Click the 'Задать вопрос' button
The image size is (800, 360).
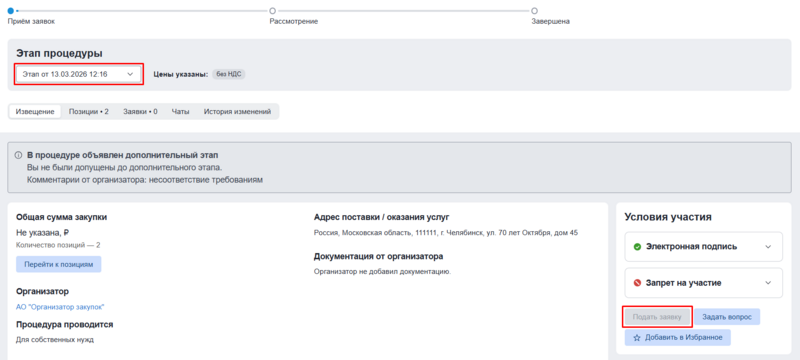click(727, 317)
